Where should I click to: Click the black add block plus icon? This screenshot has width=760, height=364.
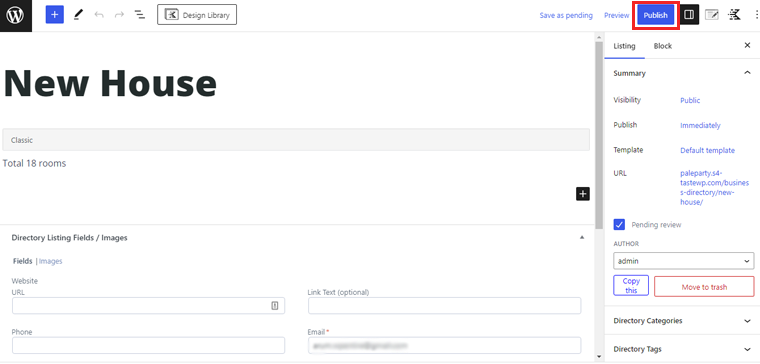pyautogui.click(x=583, y=194)
